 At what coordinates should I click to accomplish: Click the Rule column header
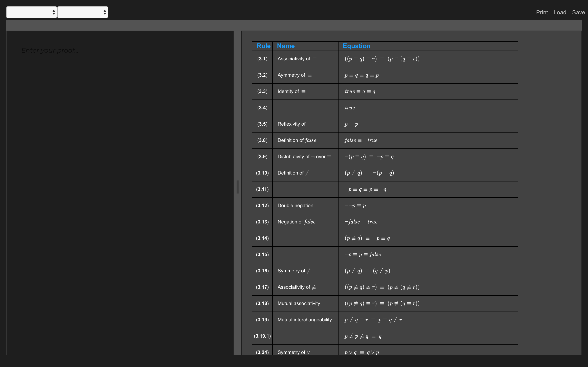point(263,46)
